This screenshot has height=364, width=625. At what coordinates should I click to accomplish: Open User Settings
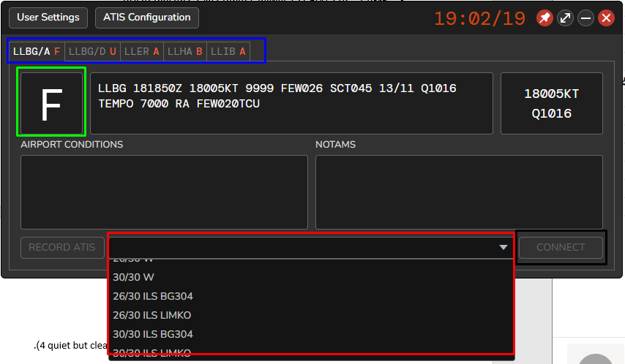click(49, 18)
